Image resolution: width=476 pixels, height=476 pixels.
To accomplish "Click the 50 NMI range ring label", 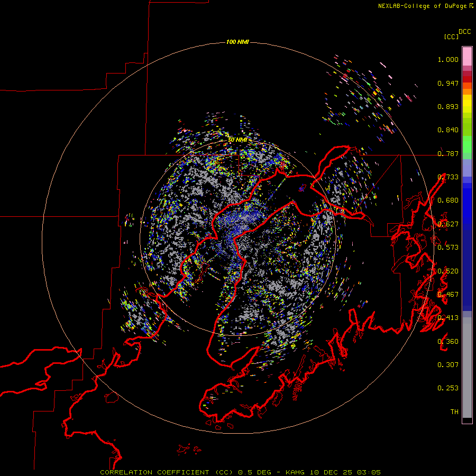I will (237, 140).
